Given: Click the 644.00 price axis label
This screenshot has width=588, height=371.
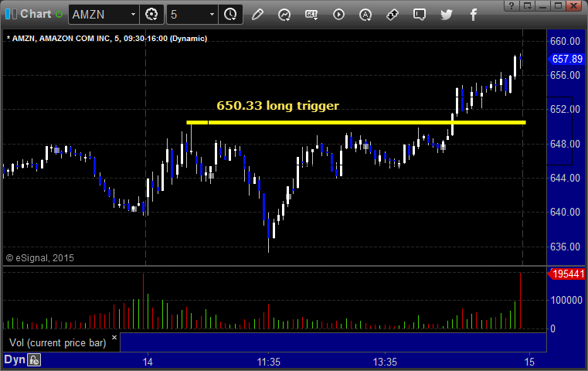Looking at the screenshot, I should (x=565, y=179).
